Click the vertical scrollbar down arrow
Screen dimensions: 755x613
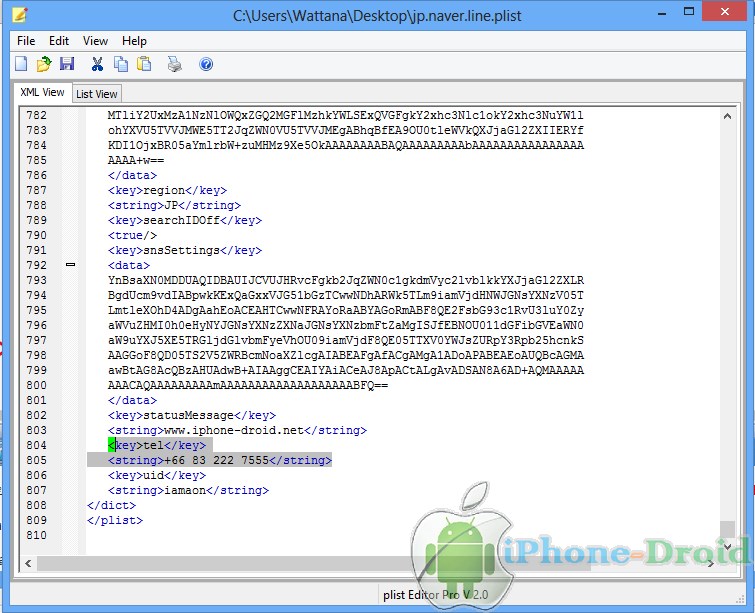pos(728,546)
